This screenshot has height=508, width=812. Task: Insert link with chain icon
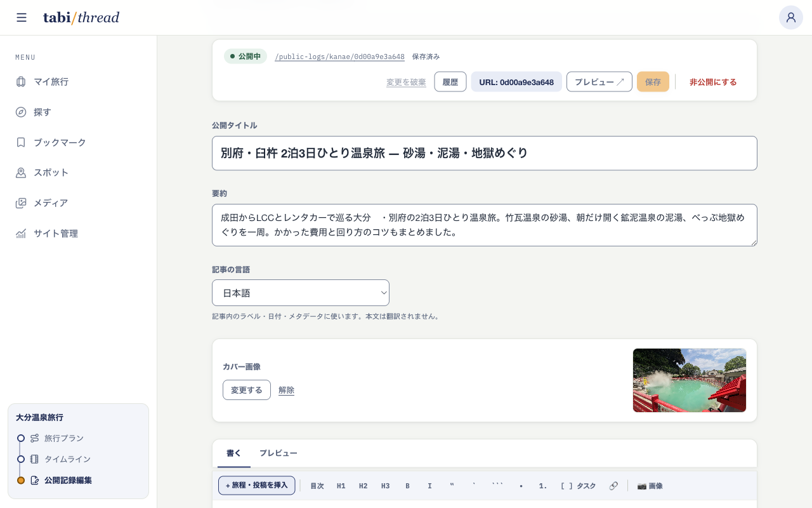[x=613, y=486]
